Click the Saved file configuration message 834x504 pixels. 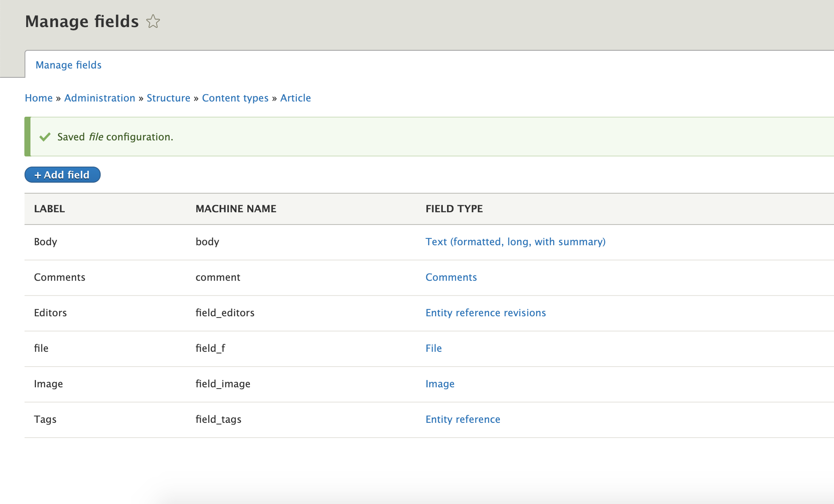pos(115,137)
